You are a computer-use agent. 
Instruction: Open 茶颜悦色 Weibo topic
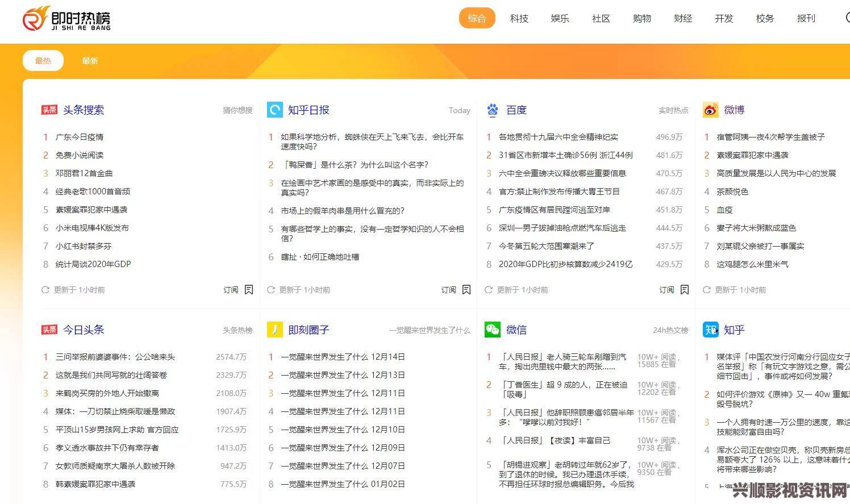732,191
